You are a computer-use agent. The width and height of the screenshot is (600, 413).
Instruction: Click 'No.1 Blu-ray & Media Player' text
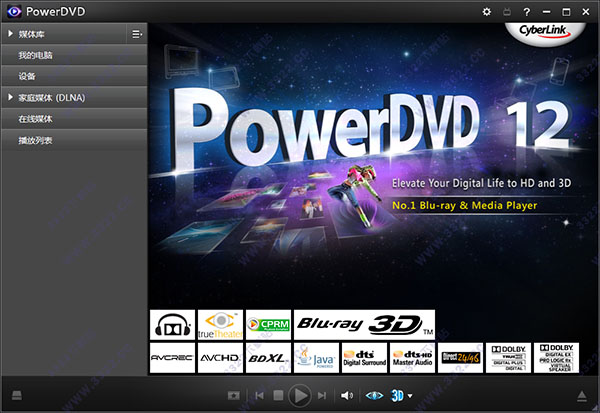[465, 206]
